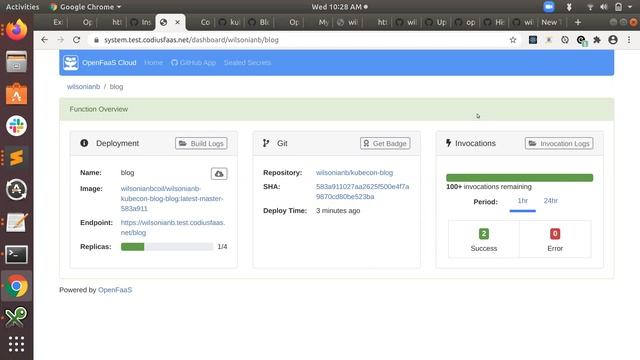Click the site lock icon in address bar
The image size is (640, 360).
[96, 40]
